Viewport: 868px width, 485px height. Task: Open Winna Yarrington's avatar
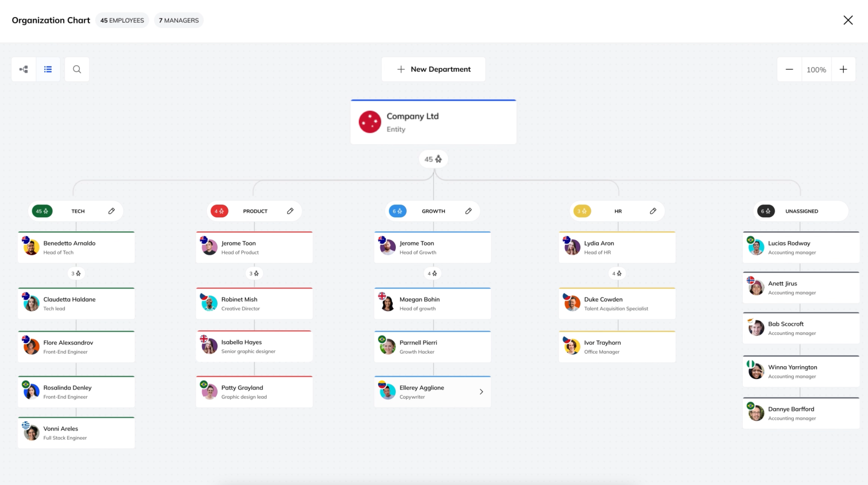(756, 371)
